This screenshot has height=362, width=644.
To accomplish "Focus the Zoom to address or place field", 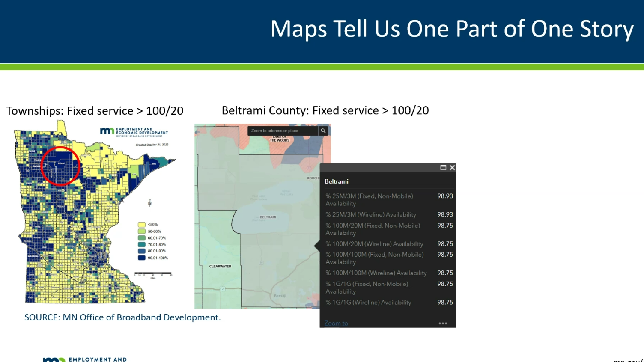I will [283, 131].
